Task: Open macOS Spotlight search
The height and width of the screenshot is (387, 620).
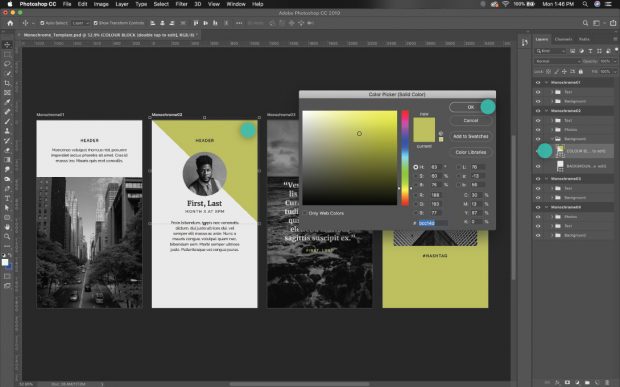Action: point(585,4)
